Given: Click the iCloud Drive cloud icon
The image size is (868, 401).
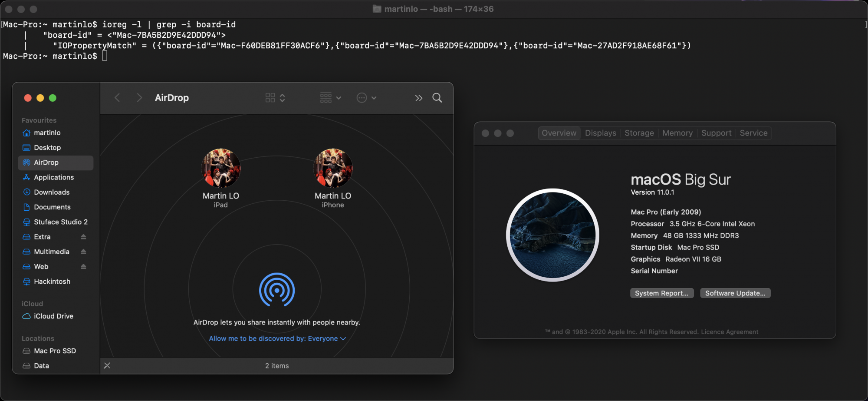Looking at the screenshot, I should pos(26,316).
